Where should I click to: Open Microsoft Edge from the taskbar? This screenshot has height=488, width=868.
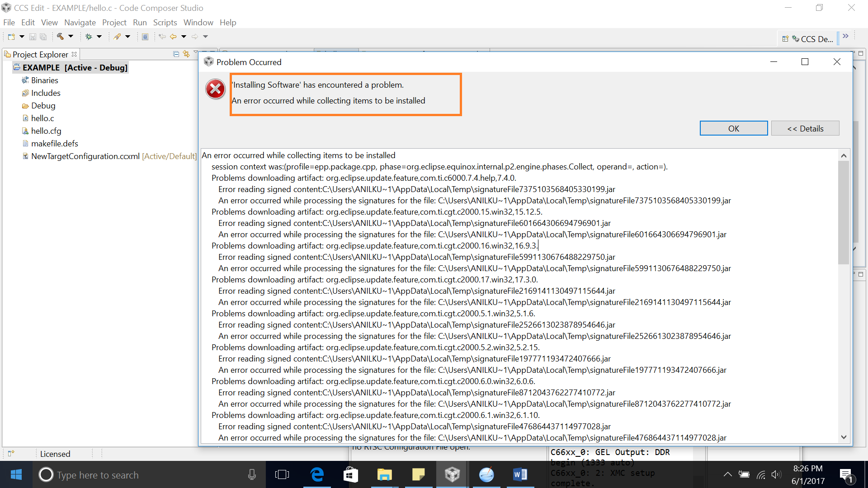[317, 474]
